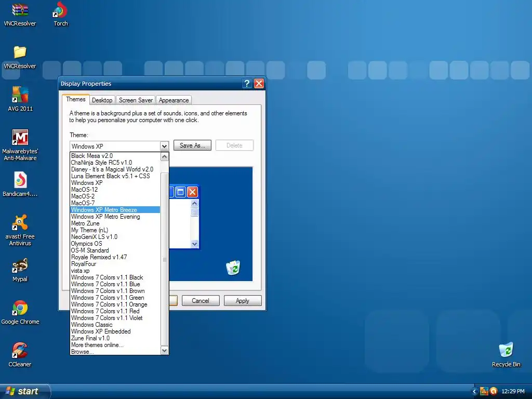Select Windows 7 Colors v1.1 Blue
Viewport: 532px width, 399px height.
115,284
